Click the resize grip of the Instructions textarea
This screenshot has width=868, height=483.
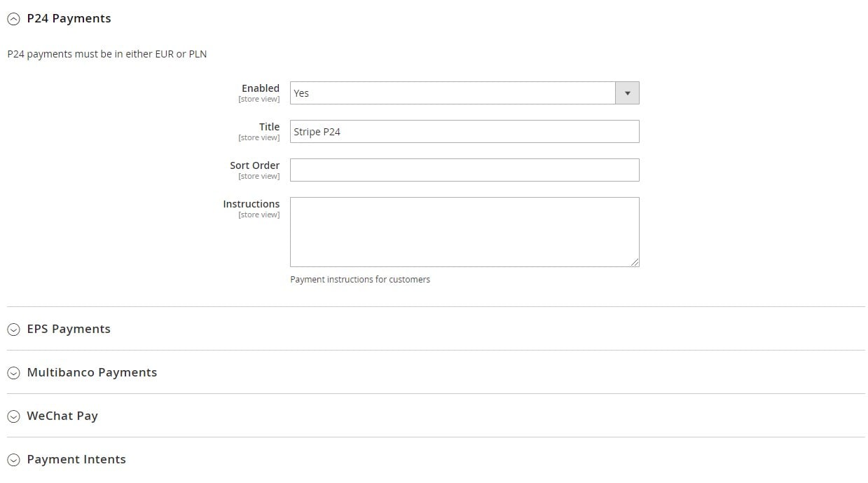(x=635, y=262)
